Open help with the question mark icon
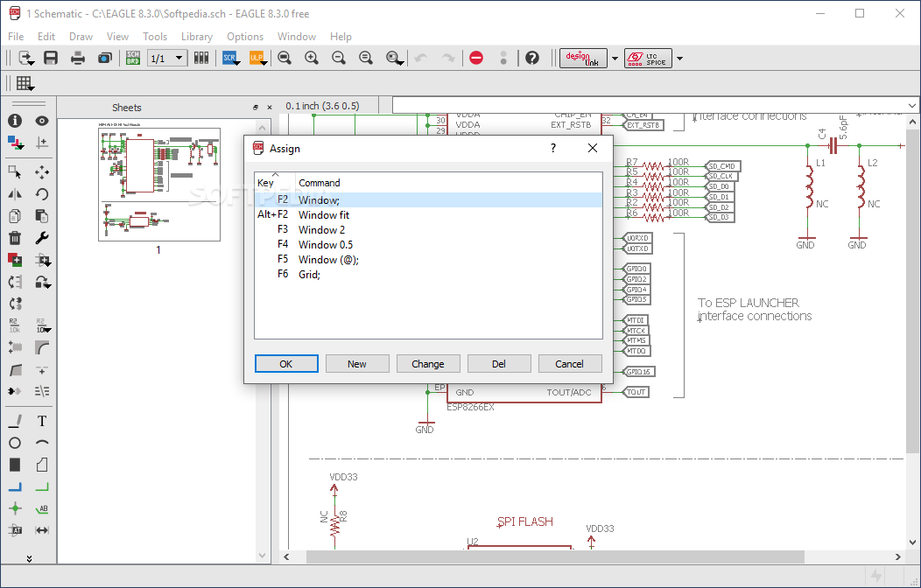Image resolution: width=921 pixels, height=588 pixels. click(532, 58)
